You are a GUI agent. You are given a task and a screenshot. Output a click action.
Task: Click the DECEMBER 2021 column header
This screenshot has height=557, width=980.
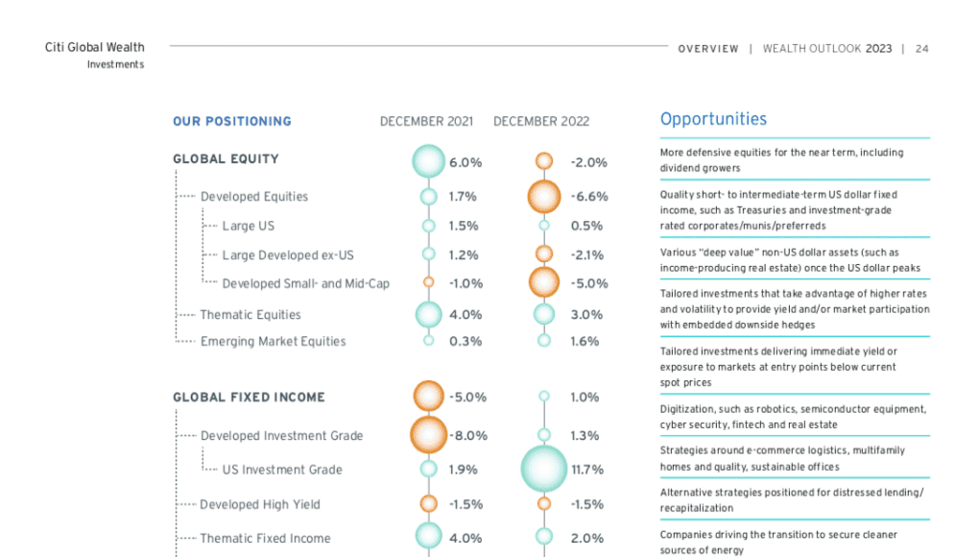point(427,121)
